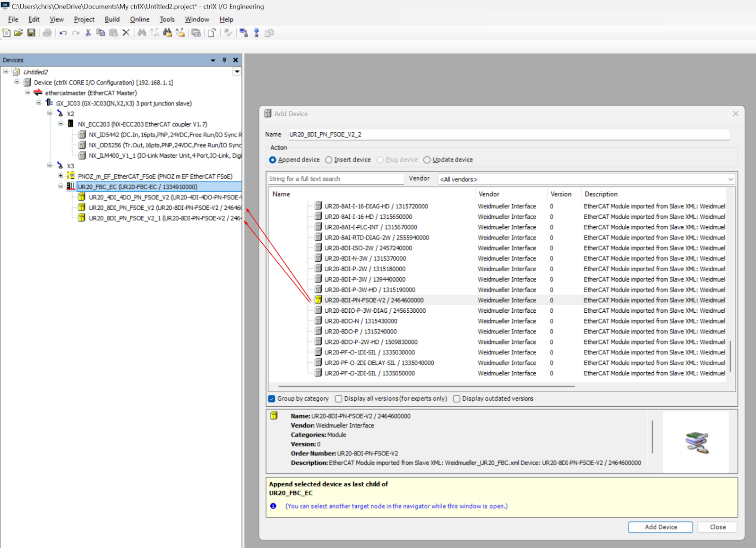Save the project with the floppy disk icon
The height and width of the screenshot is (548, 756).
click(31, 33)
